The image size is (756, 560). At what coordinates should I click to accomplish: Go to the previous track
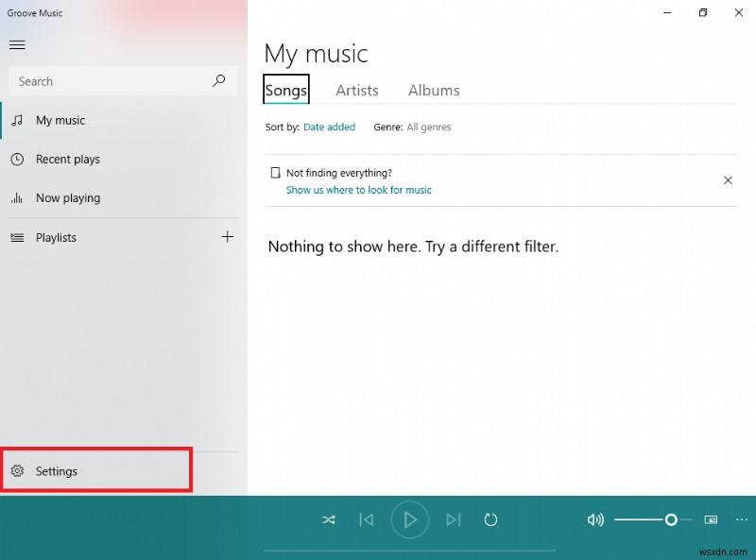(x=367, y=519)
